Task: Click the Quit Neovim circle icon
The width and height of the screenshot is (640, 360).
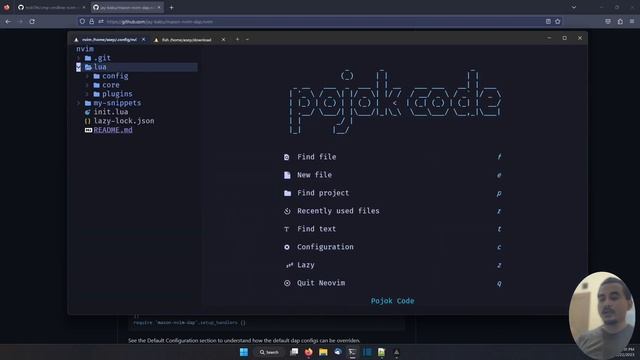Action: [x=287, y=283]
